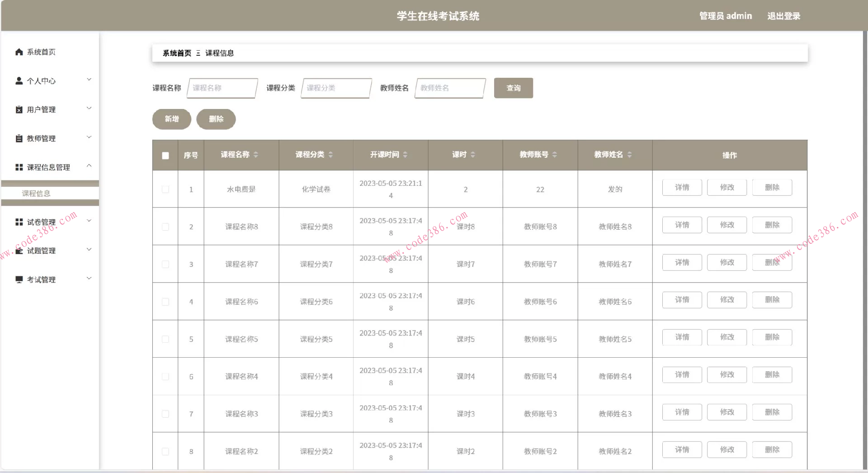Check the checkbox for row 1 水电费是

click(165, 189)
